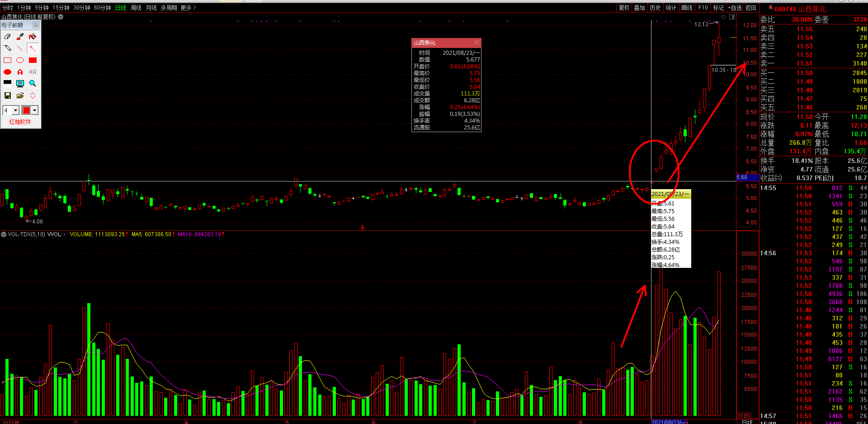Image resolution: width=868 pixels, height=424 pixels.
Task: Open the line width dropdown showing 4
Action: click(15, 110)
